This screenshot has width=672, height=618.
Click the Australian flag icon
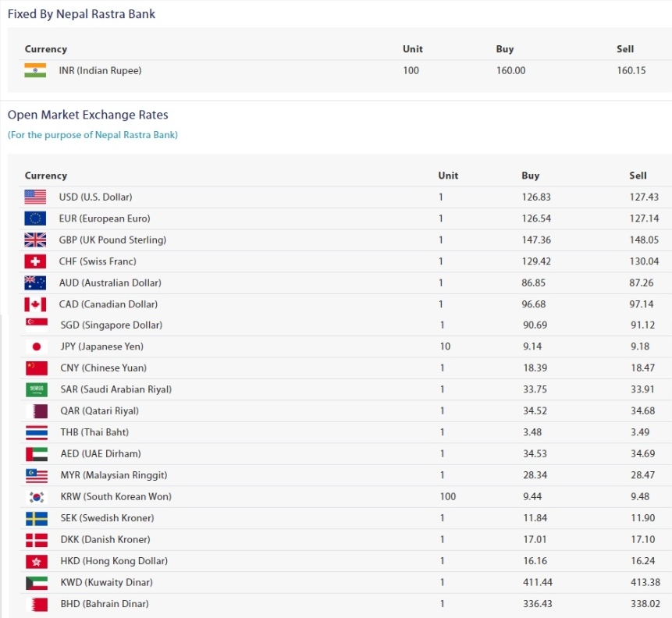pos(35,282)
